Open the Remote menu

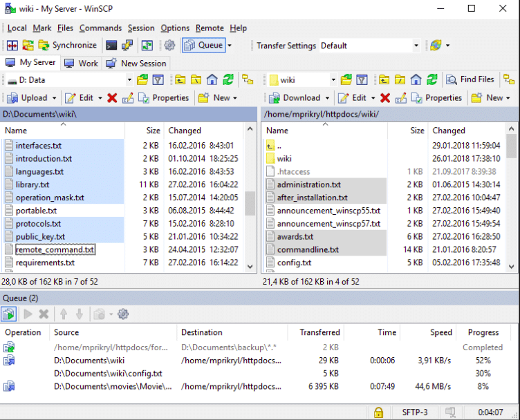(210, 28)
